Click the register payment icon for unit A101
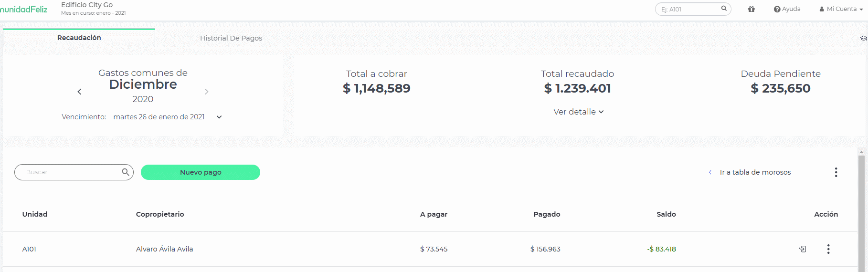The height and width of the screenshot is (272, 868). click(803, 249)
